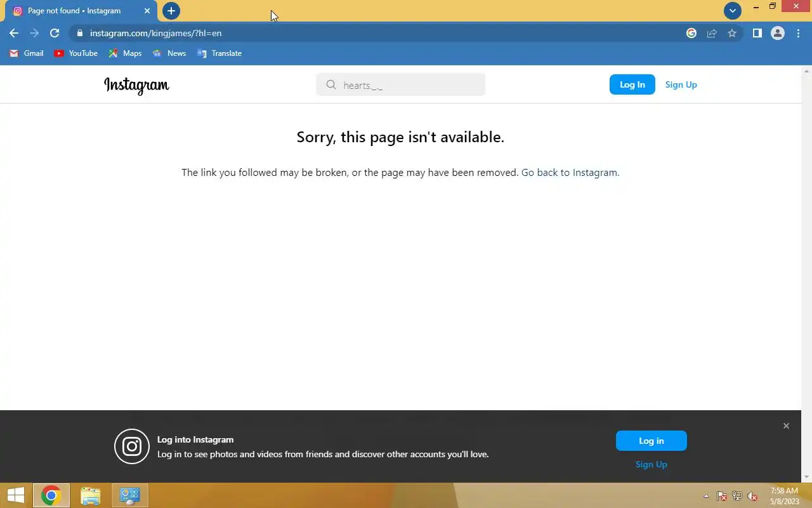Click the Instagram camera icon in bottom banner

132,446
